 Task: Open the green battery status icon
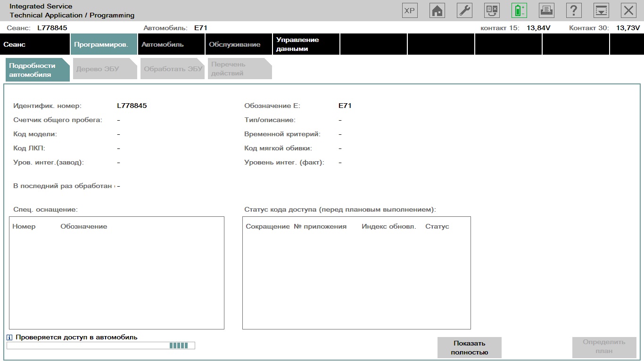(x=519, y=10)
